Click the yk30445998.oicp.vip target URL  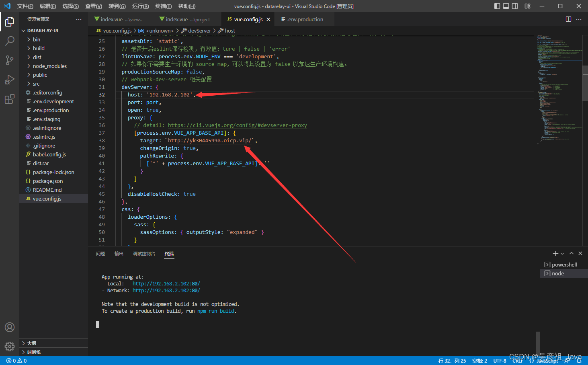click(x=210, y=141)
